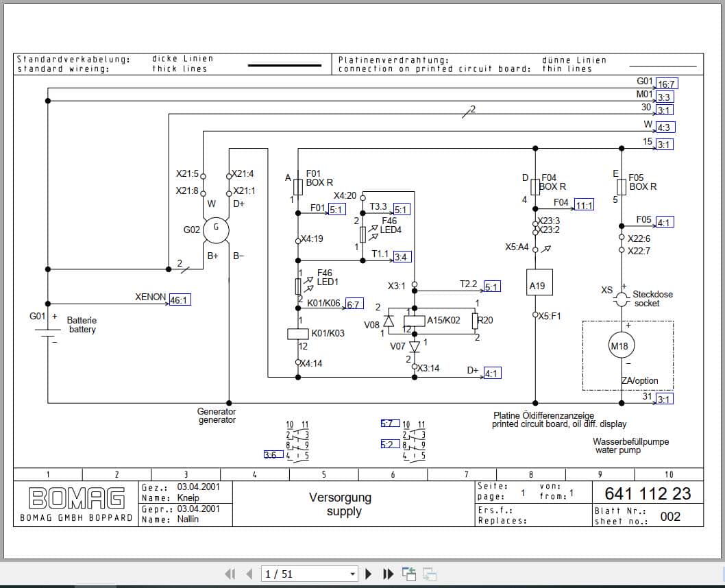Open the XENON 46:1 reference link
The height and width of the screenshot is (588, 725).
tap(180, 300)
